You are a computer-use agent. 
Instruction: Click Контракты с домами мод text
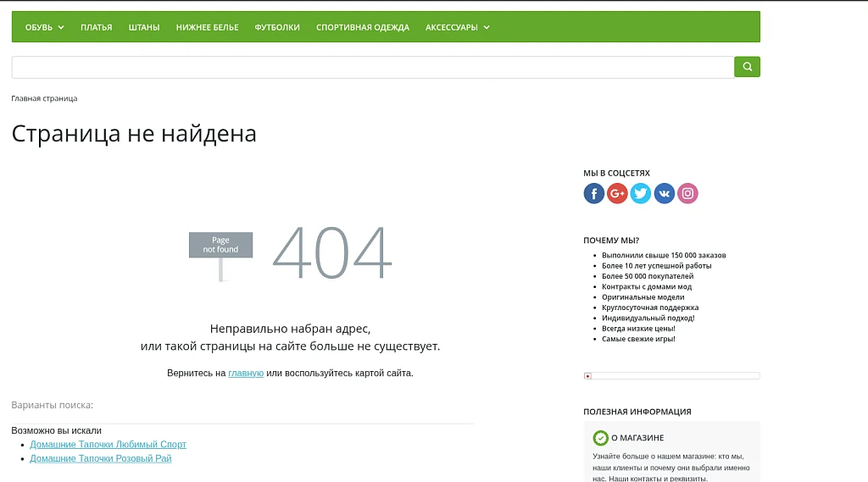(x=647, y=286)
